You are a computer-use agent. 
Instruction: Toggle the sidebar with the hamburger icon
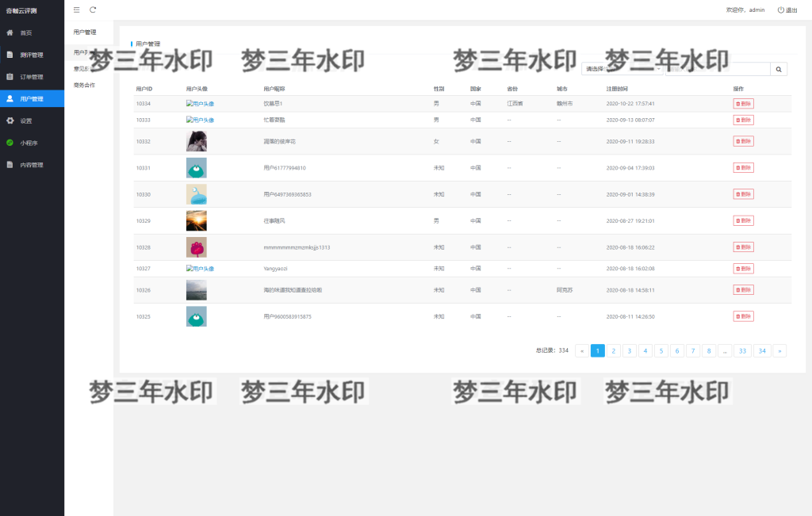coord(77,10)
